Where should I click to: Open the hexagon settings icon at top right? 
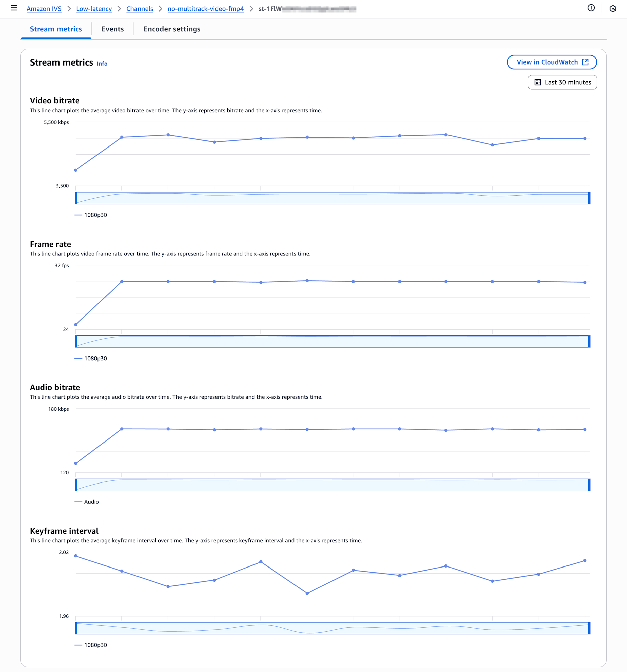tap(613, 9)
